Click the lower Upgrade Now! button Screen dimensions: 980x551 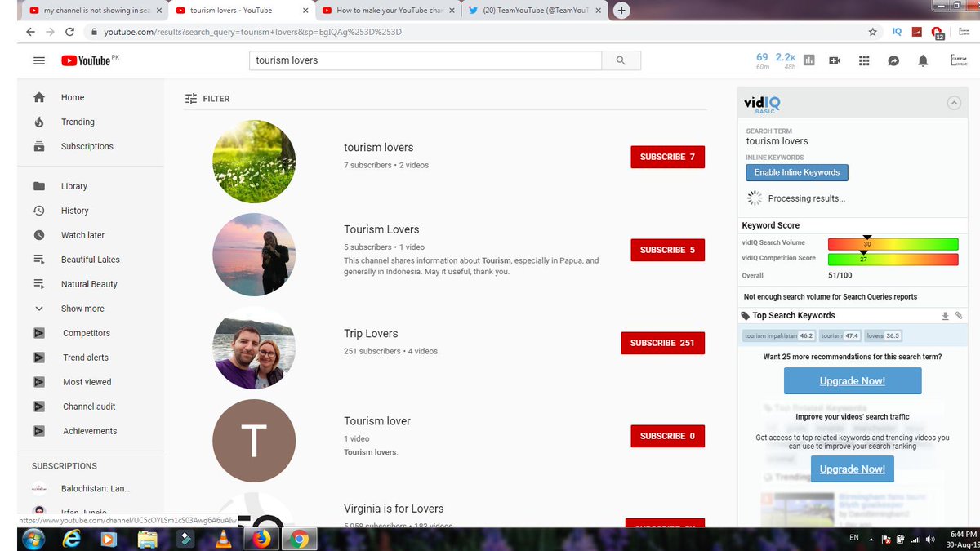tap(853, 469)
